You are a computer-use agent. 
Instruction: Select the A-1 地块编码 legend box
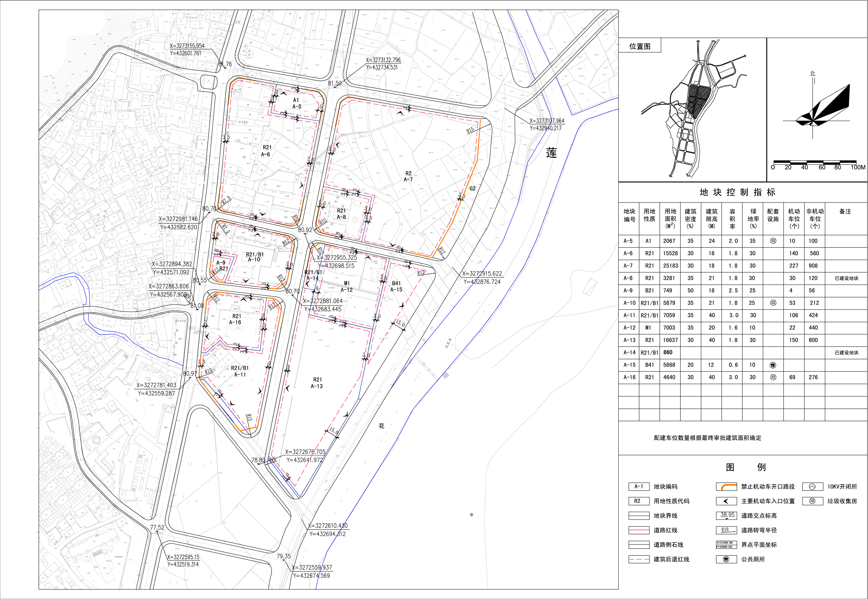639,487
